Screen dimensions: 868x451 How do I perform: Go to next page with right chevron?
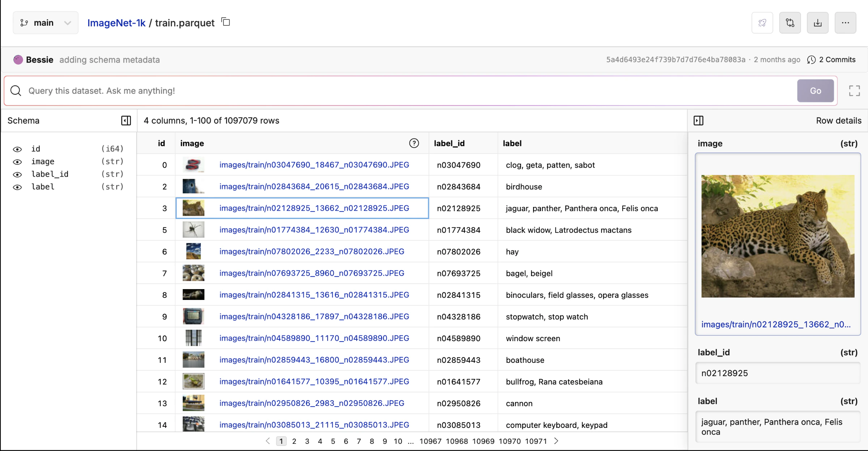coord(556,441)
